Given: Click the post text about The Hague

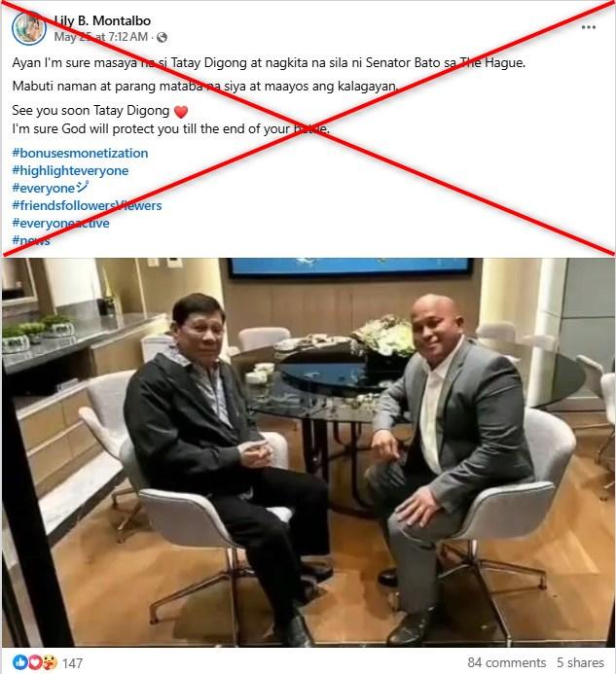Looking at the screenshot, I should (269, 63).
